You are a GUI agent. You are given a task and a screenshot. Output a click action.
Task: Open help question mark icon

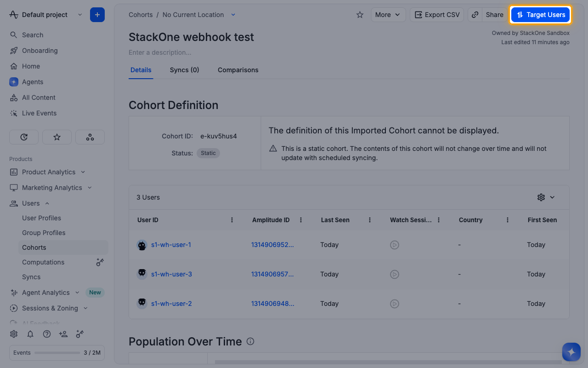47,334
